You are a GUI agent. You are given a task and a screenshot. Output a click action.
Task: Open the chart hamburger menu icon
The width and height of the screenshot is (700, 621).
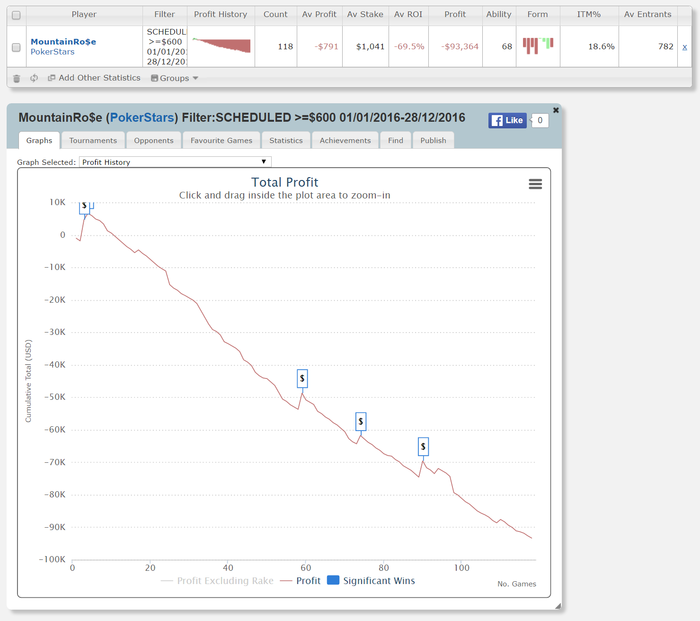[x=535, y=184]
